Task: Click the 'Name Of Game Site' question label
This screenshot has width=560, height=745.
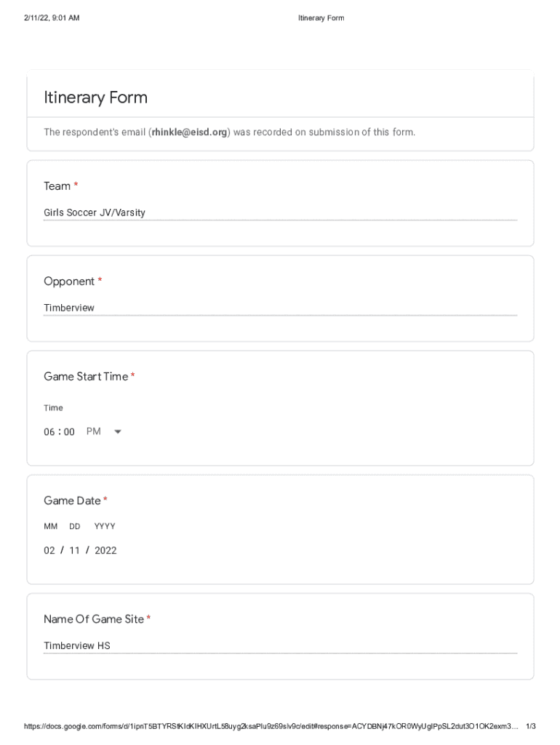Action: click(x=94, y=619)
